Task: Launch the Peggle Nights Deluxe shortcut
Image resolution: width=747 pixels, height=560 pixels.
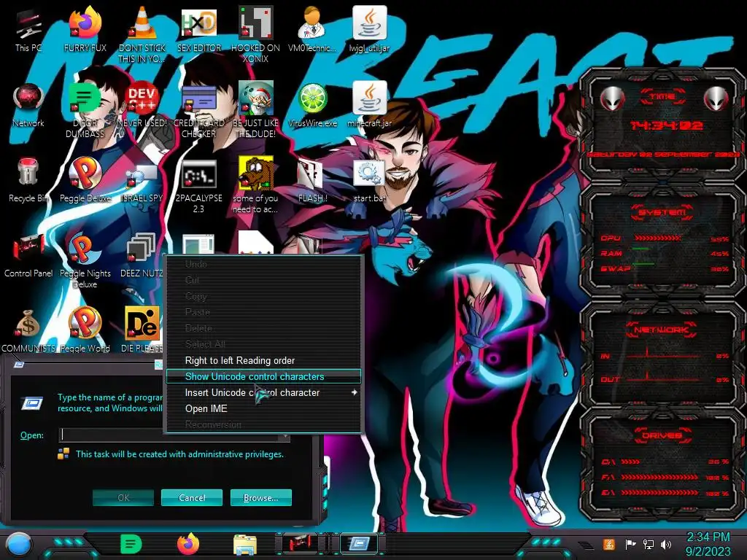Action: [x=85, y=261]
